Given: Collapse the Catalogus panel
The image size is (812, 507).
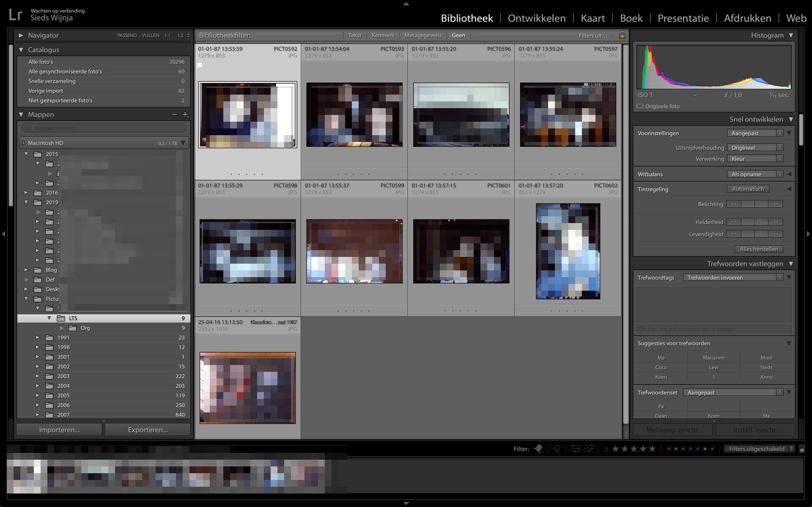Looking at the screenshot, I should 21,50.
